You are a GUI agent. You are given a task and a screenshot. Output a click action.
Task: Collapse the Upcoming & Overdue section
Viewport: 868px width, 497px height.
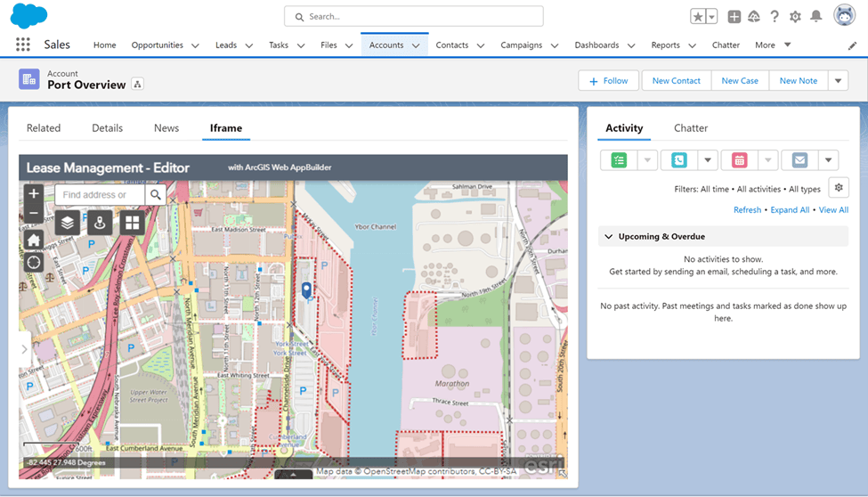[x=609, y=237]
